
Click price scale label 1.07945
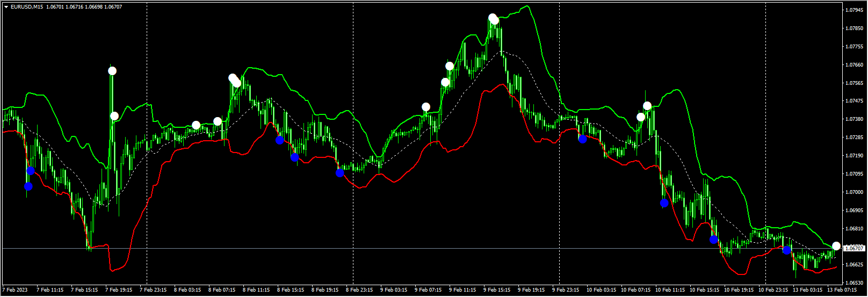click(853, 10)
